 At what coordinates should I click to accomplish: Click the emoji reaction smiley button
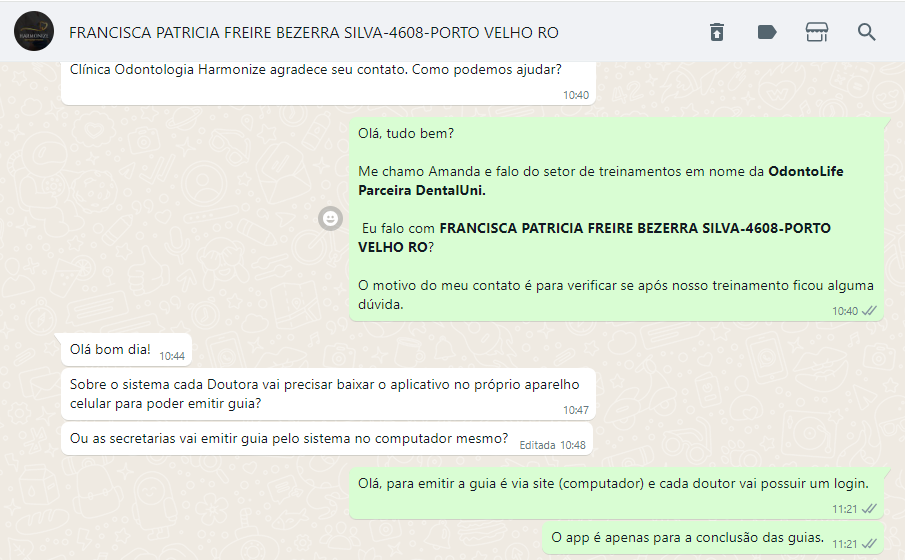coord(331,218)
